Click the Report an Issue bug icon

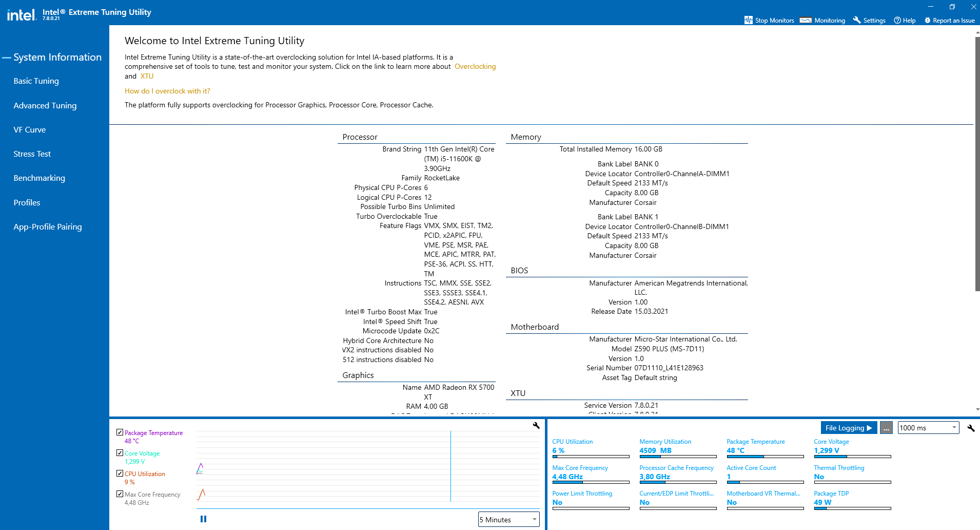pyautogui.click(x=927, y=21)
